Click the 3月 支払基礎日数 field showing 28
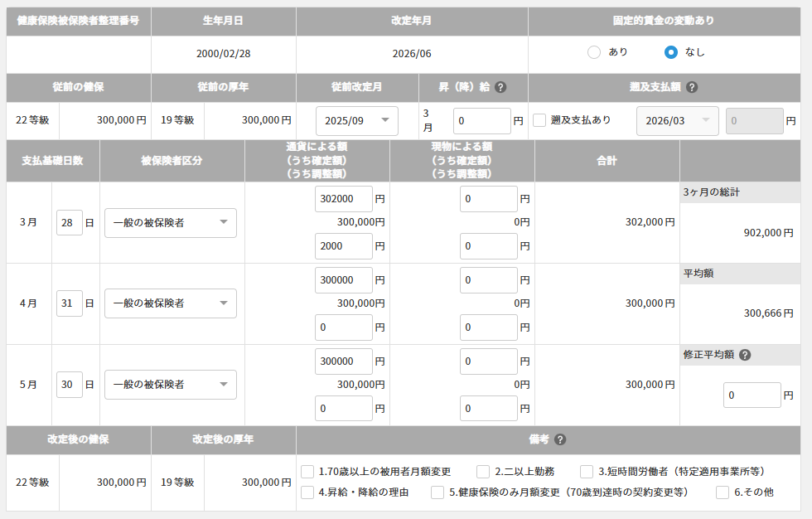Image resolution: width=812 pixels, height=519 pixels. point(70,223)
